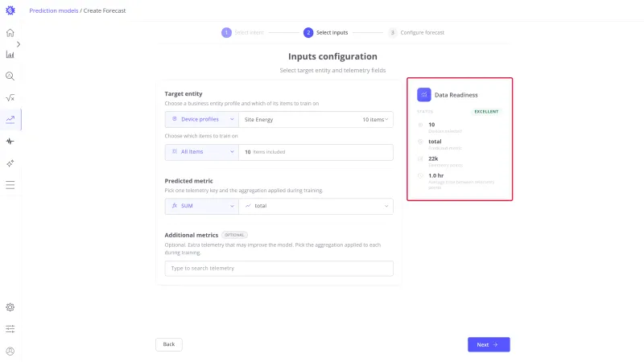Open the square root formulas icon
Viewport: 644px width, 362px height.
tap(10, 97)
